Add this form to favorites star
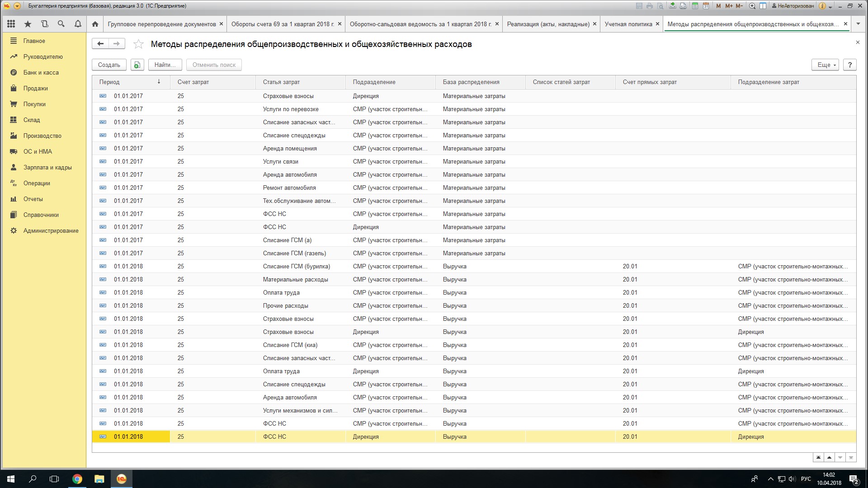868x488 pixels. pos(138,44)
